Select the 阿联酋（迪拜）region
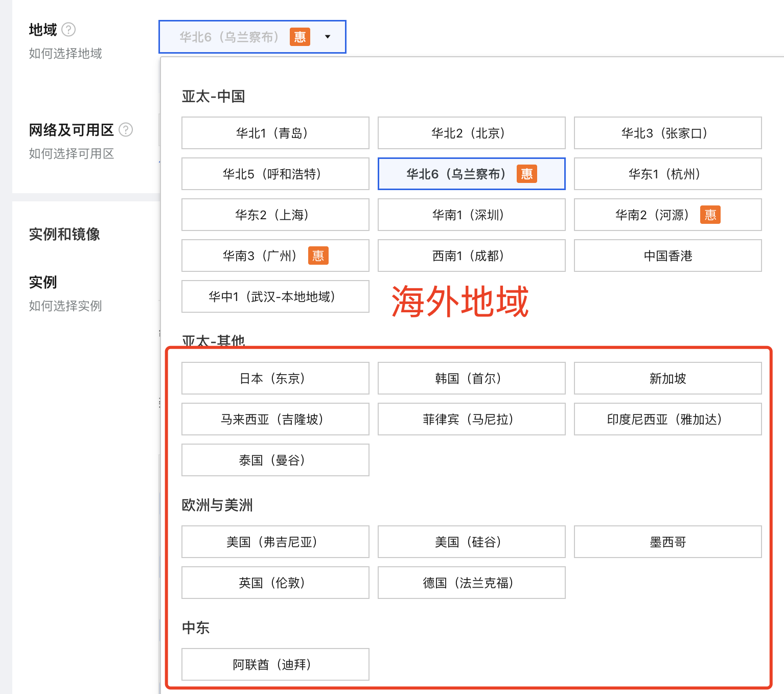This screenshot has height=694, width=784. 275,664
